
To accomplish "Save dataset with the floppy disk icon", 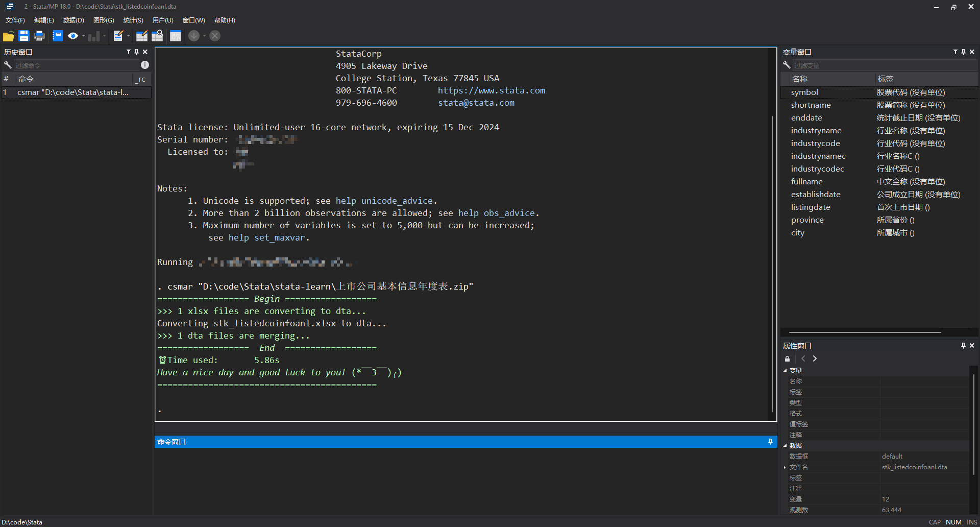I will tap(24, 36).
